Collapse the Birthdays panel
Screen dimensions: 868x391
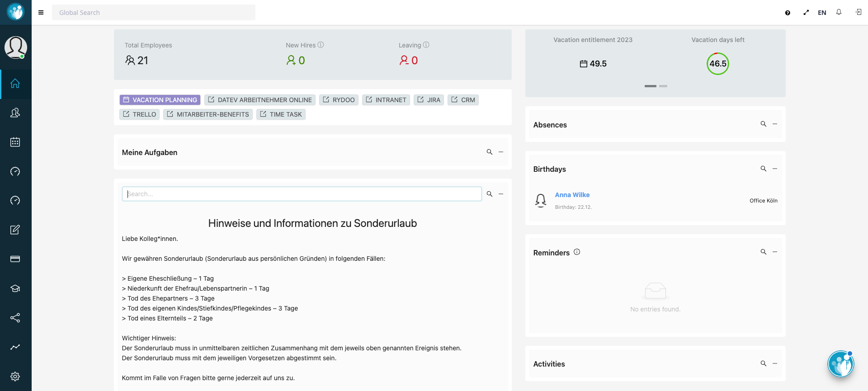click(775, 169)
